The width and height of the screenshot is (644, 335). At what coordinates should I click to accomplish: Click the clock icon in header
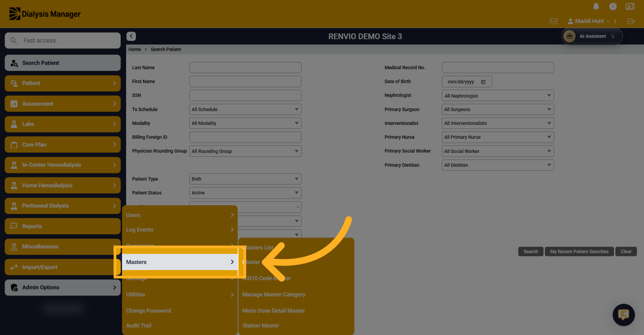click(613, 6)
